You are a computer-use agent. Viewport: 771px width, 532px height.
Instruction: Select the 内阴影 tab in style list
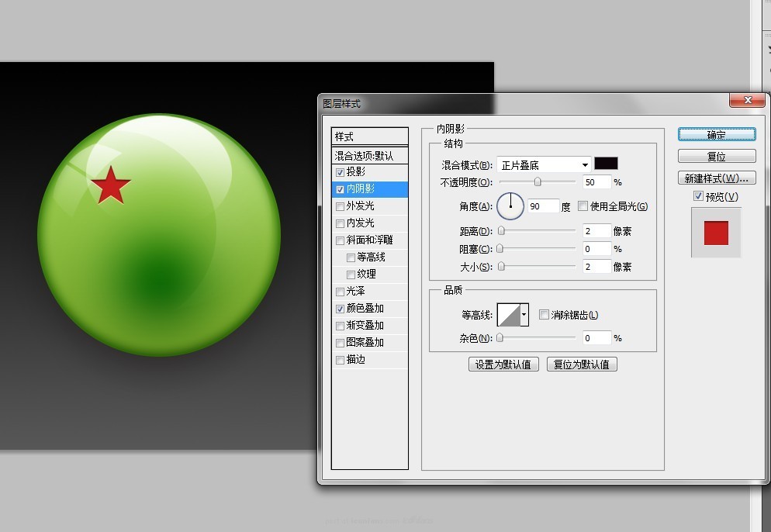358,188
